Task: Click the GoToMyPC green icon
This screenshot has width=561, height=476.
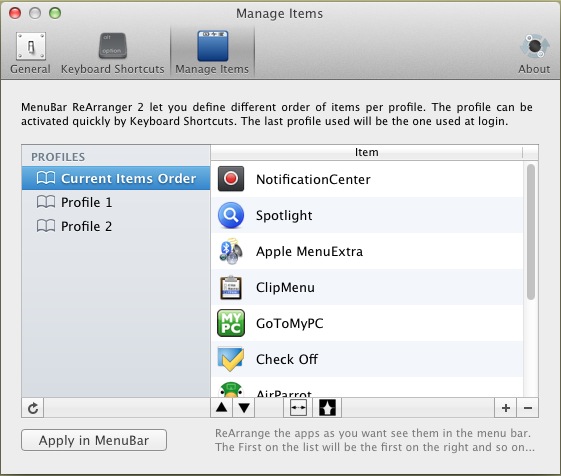Action: 231,323
